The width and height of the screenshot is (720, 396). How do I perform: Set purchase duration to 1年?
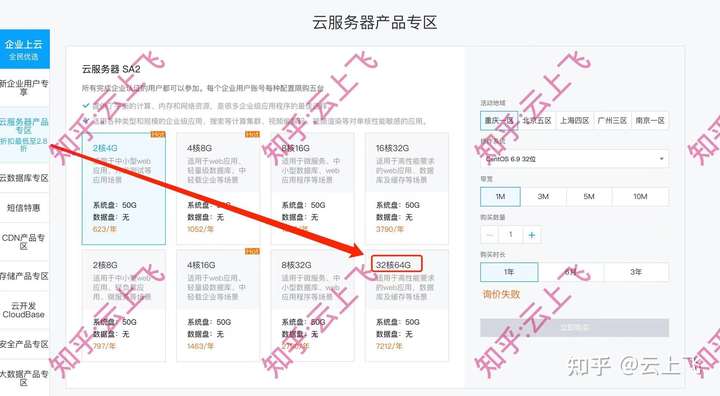(509, 272)
